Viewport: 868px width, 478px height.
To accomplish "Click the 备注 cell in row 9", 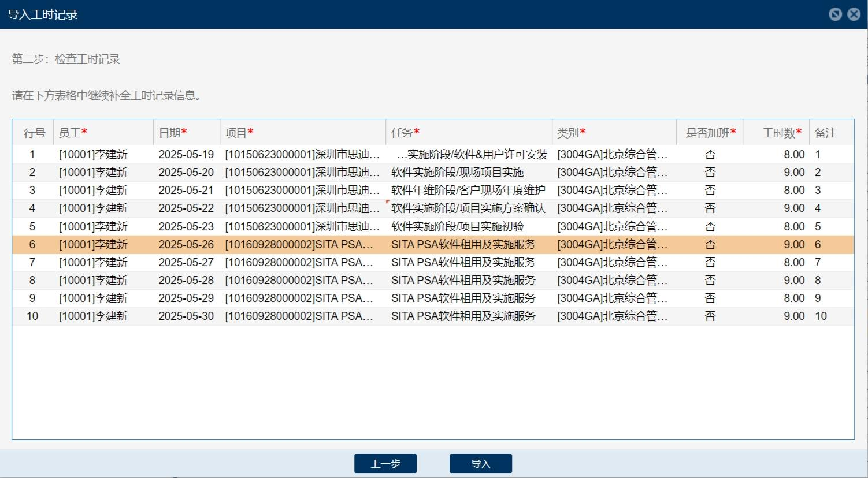I will (x=830, y=298).
